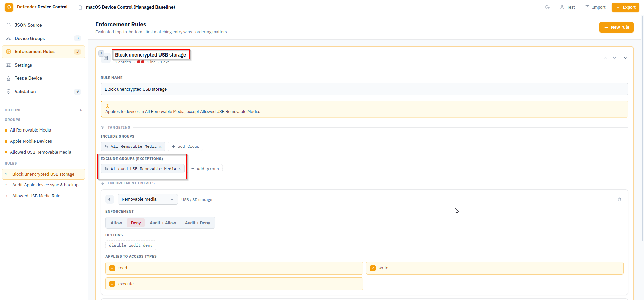Open the Test a Device page
The height and width of the screenshot is (300, 644).
click(44, 78)
